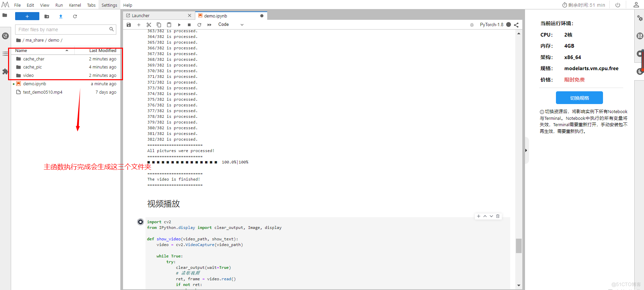Viewport: 644px width, 290px height.
Task: Select the cache_pic folder
Action: tap(66, 67)
